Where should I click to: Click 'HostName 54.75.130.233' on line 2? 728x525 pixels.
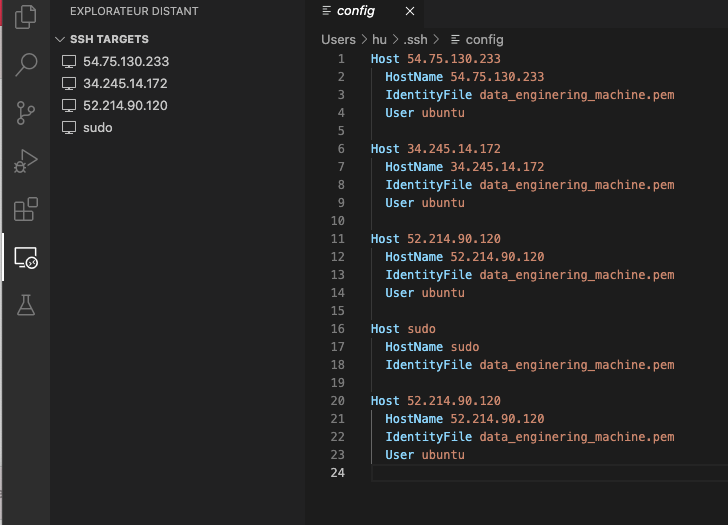point(464,77)
